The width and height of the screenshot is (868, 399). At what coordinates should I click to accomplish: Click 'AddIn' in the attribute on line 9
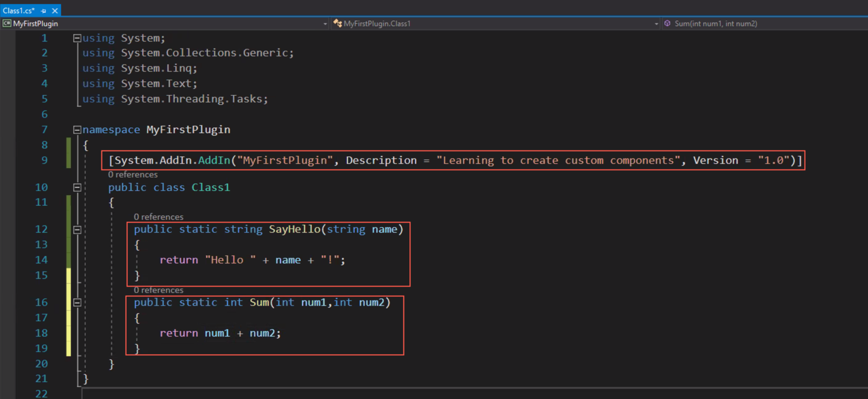click(214, 160)
